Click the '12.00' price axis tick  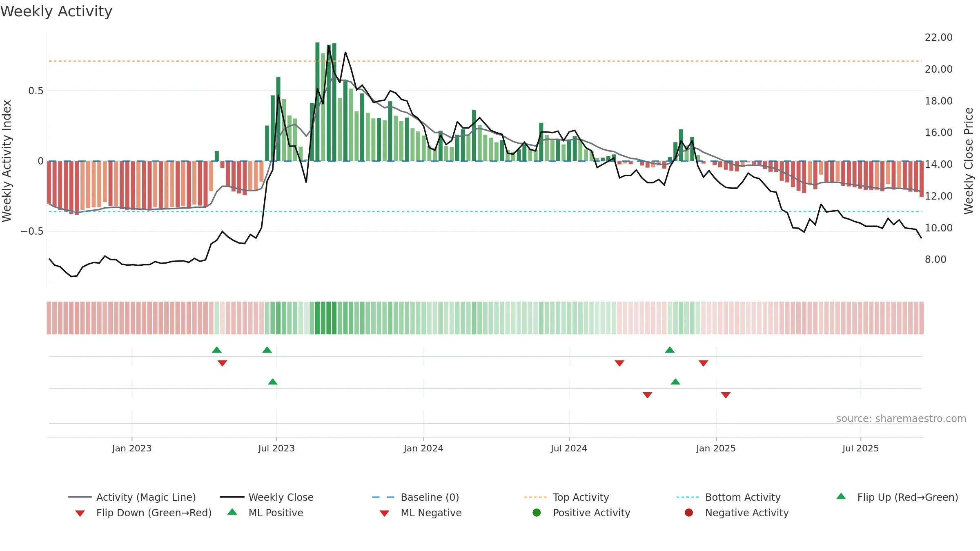(939, 196)
